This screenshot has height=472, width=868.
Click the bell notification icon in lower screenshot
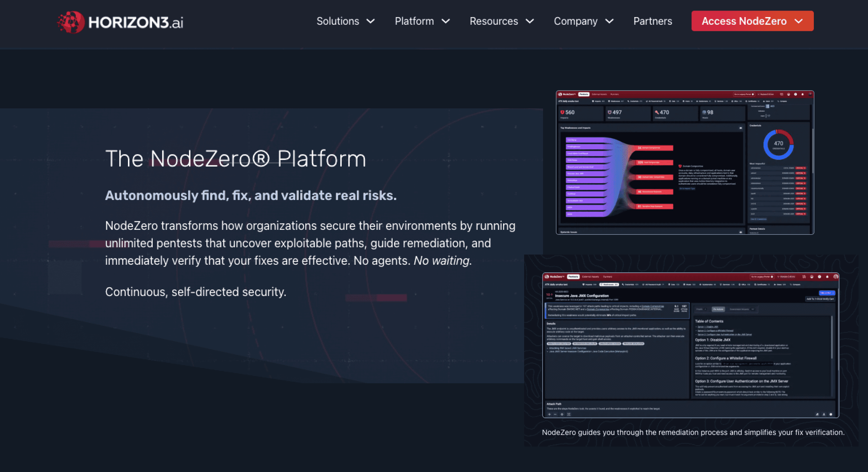tap(827, 277)
